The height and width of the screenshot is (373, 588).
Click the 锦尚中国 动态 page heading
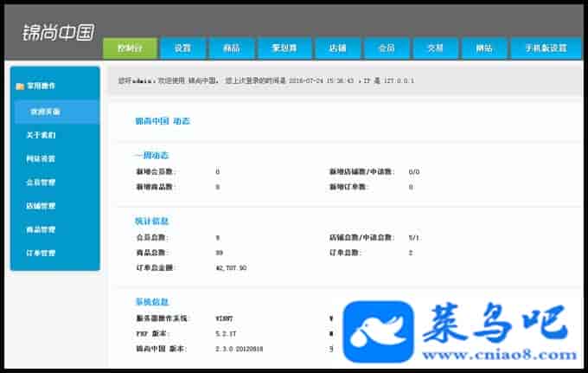click(x=163, y=121)
